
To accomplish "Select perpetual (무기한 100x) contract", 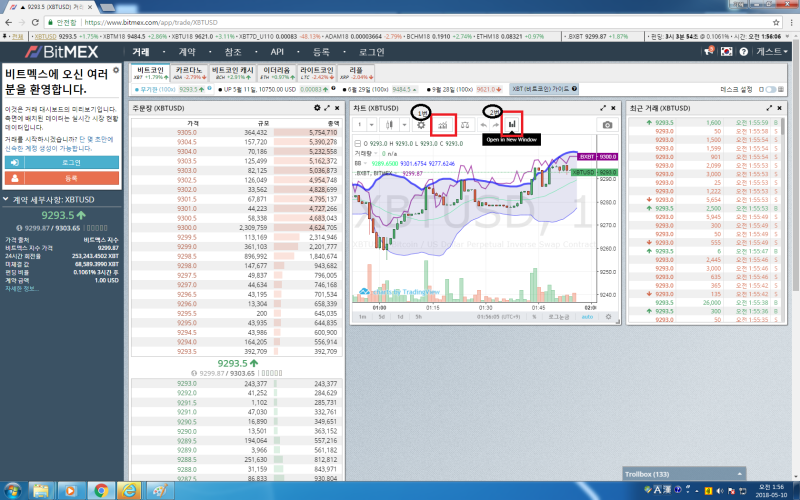I will coord(172,89).
